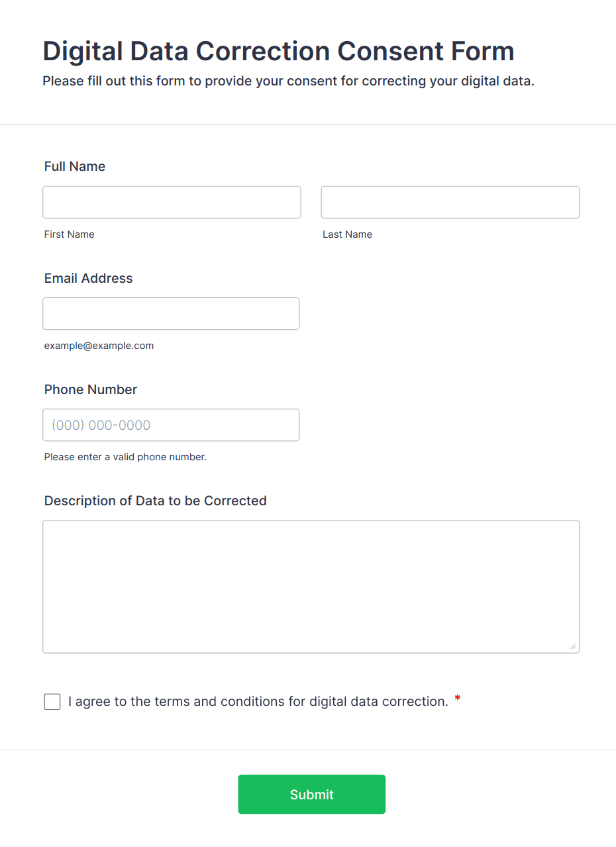
Task: Click the Digital Data Correction Consent Form heading
Action: point(278,51)
